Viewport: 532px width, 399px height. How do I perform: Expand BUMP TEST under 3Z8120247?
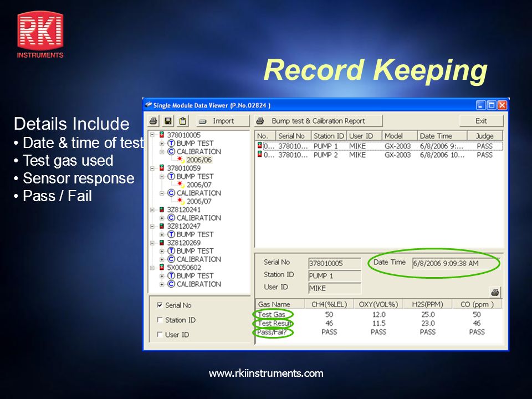[x=162, y=234]
